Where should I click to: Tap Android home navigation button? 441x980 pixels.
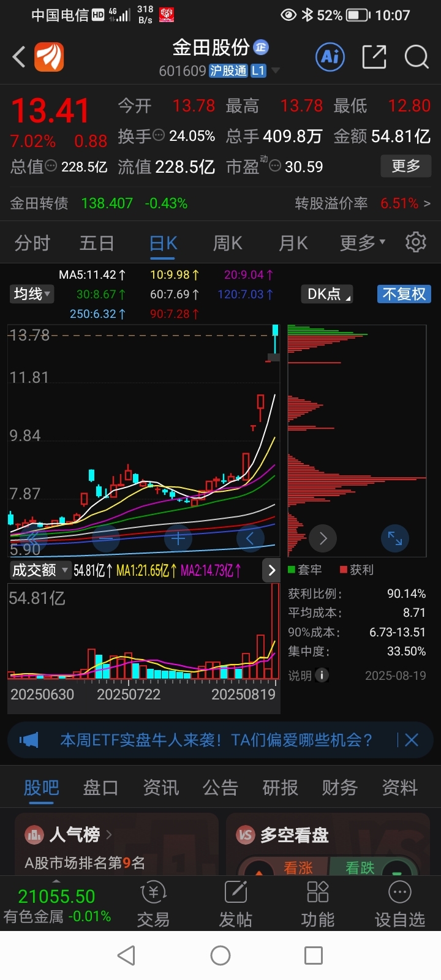221,956
